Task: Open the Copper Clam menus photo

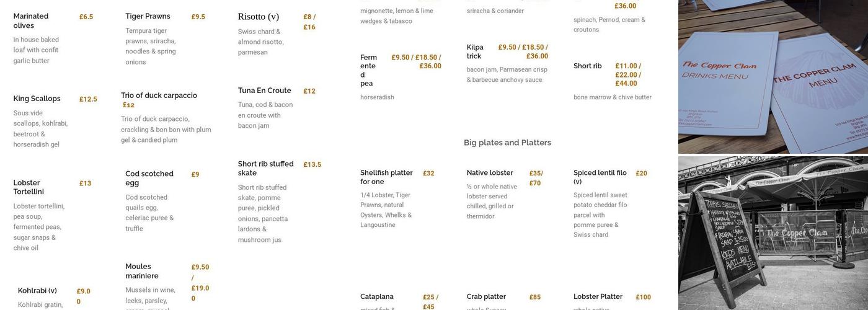Action: tap(773, 76)
